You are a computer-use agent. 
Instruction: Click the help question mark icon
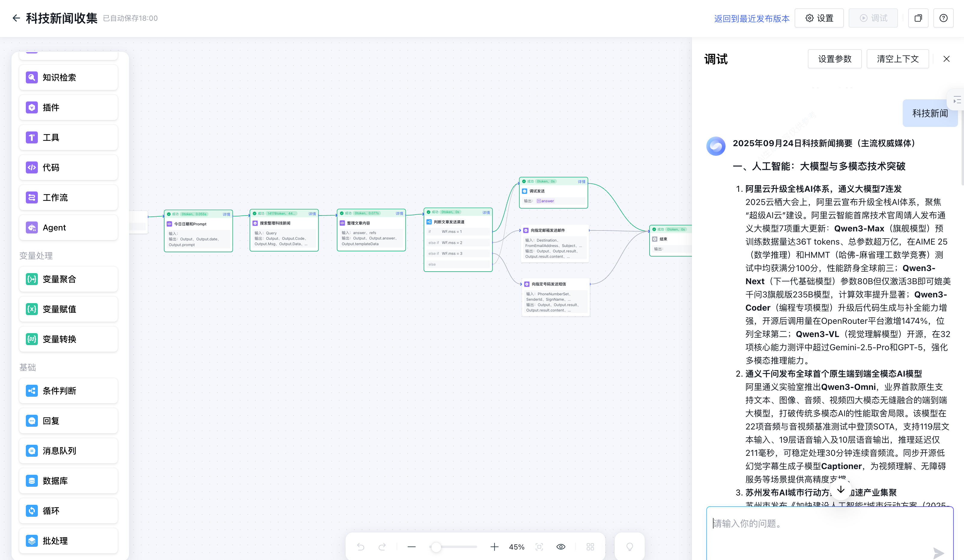point(943,18)
